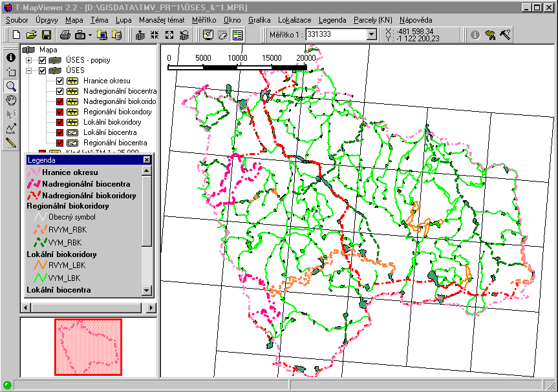This screenshot has width=558, height=392.
Task: Click the Měřítko scale input field
Action: point(336,34)
